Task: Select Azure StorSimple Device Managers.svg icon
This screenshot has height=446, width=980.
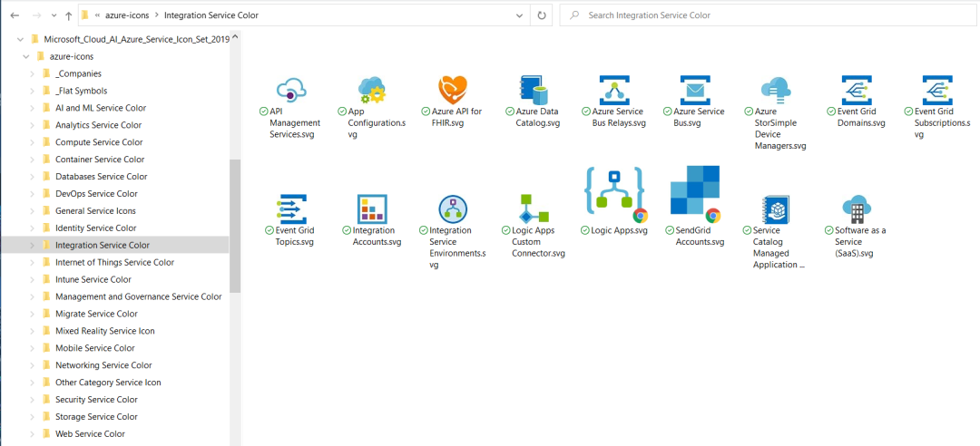Action: coord(776,91)
